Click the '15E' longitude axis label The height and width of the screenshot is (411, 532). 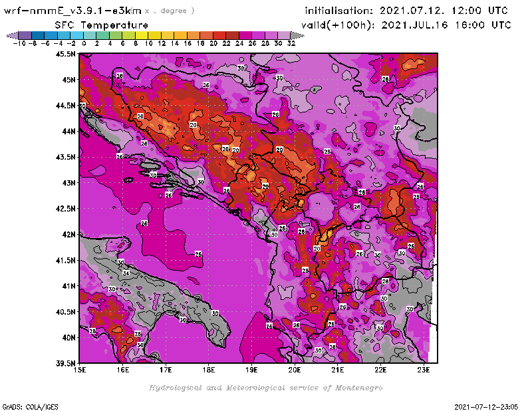tap(80, 370)
